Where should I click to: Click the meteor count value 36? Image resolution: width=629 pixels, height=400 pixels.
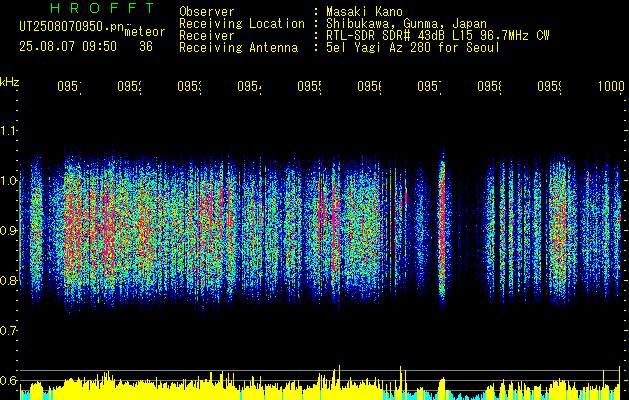click(146, 47)
